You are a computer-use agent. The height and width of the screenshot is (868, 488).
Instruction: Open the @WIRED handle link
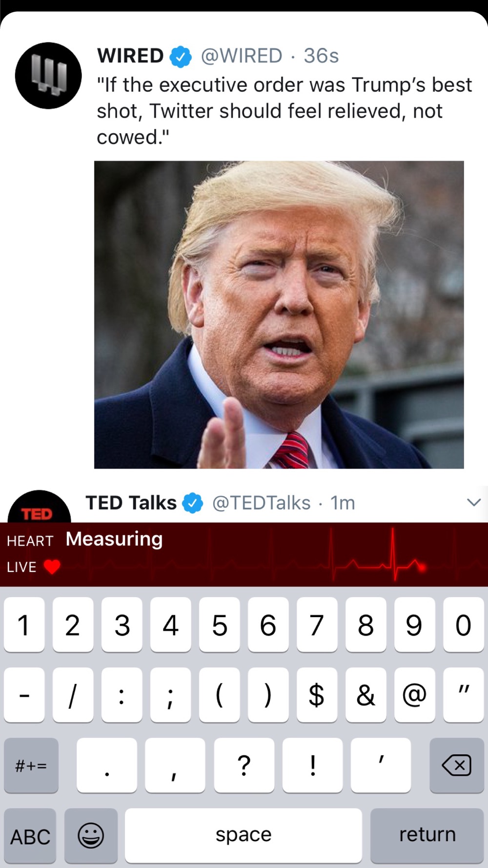point(242,56)
